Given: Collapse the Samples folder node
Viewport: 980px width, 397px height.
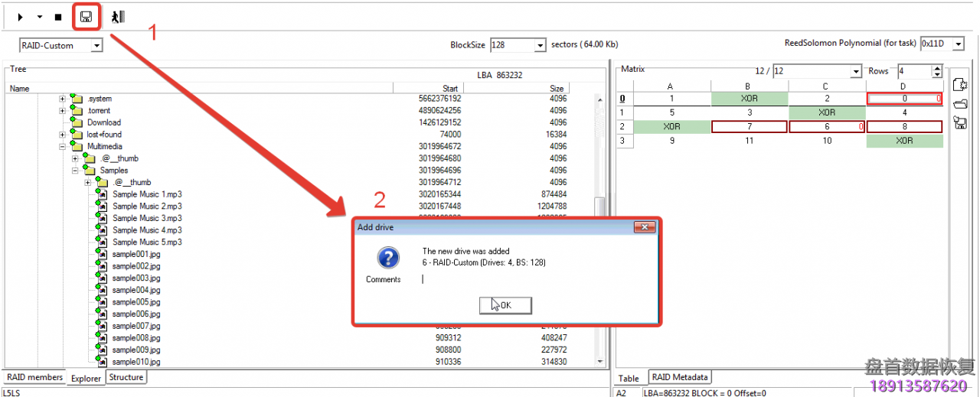Looking at the screenshot, I should click(x=76, y=170).
